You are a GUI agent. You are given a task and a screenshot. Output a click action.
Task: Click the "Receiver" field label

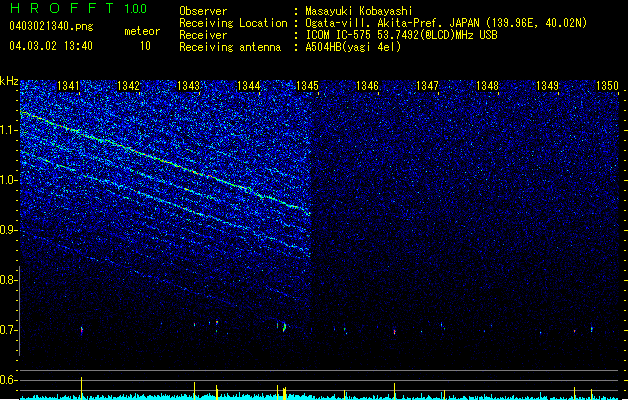click(x=203, y=35)
